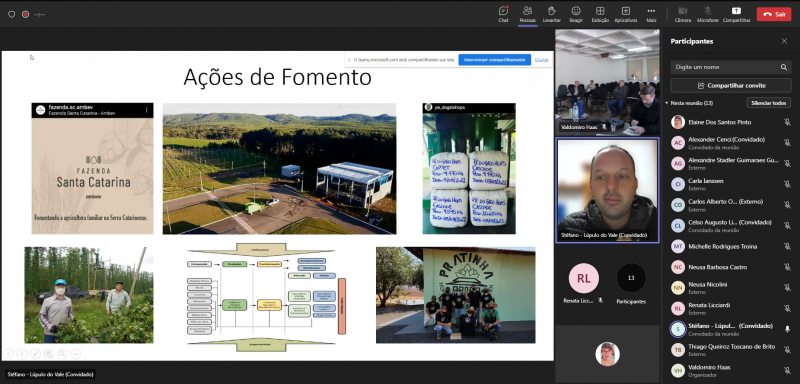Select participant Alexandre Stadler Guimaraes
Image resolution: width=800 pixels, height=384 pixels.
click(731, 164)
